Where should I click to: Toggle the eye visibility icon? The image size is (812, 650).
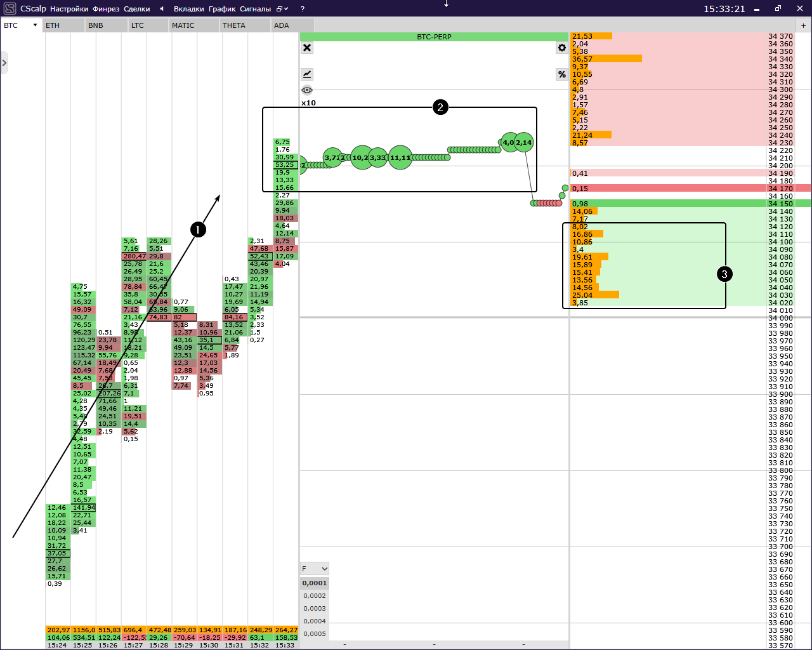[307, 90]
